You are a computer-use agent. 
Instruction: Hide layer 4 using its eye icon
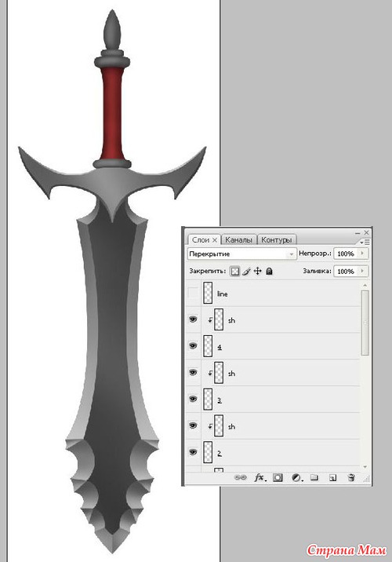(x=193, y=346)
